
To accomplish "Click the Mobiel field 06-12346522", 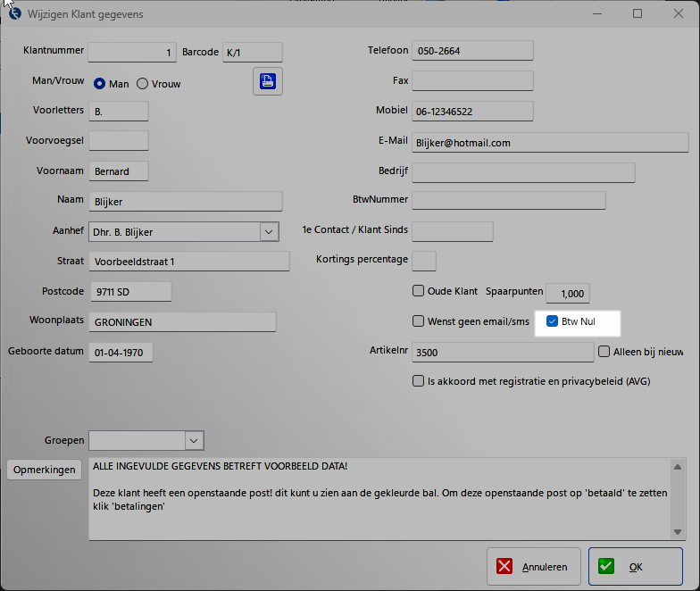I will click(472, 112).
